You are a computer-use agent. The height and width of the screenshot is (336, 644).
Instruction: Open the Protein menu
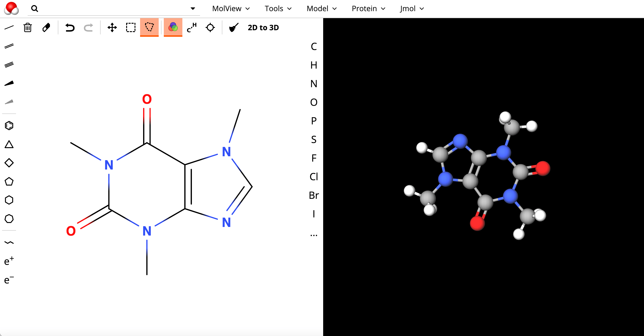coord(368,9)
